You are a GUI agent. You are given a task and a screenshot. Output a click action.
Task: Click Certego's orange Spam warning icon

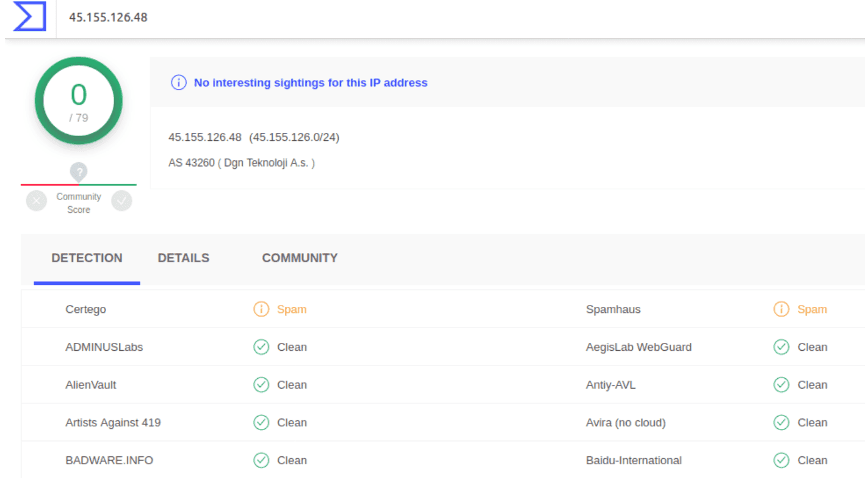tap(261, 309)
